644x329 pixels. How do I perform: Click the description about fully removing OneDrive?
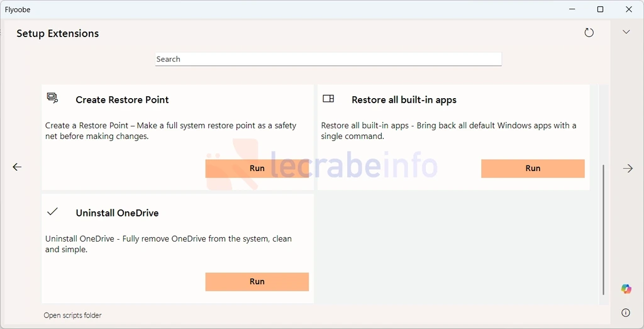click(169, 244)
